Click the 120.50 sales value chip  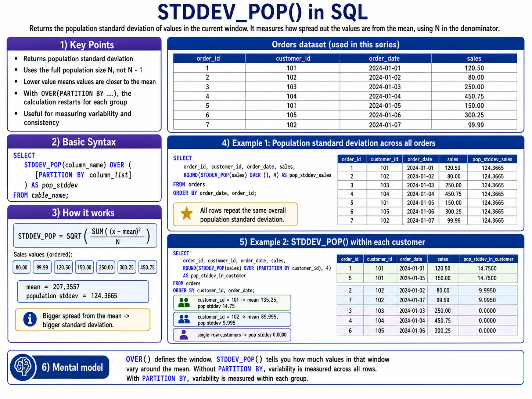coord(63,267)
